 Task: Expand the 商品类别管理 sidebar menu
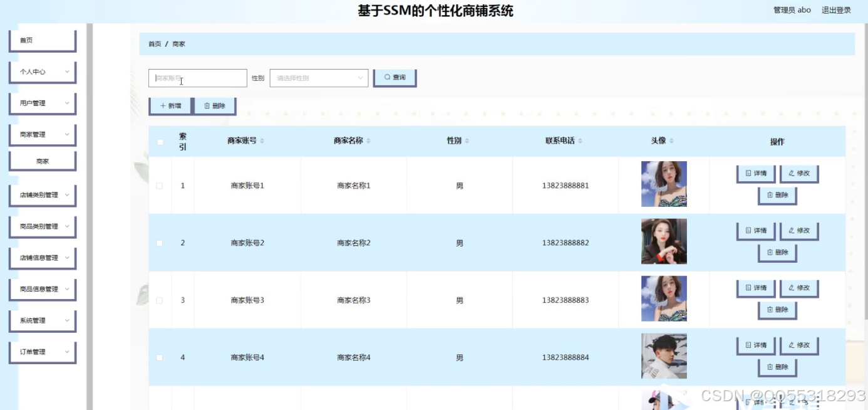coord(43,226)
